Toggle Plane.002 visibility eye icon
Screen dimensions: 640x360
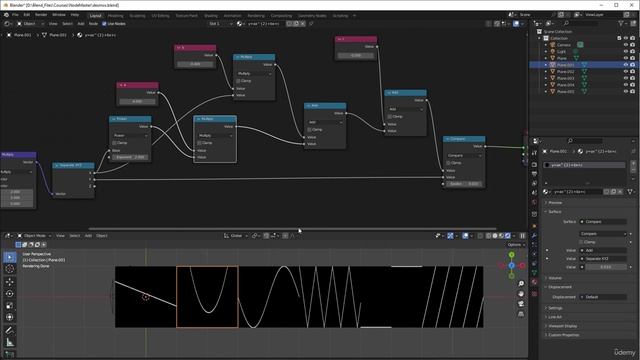coord(625,71)
